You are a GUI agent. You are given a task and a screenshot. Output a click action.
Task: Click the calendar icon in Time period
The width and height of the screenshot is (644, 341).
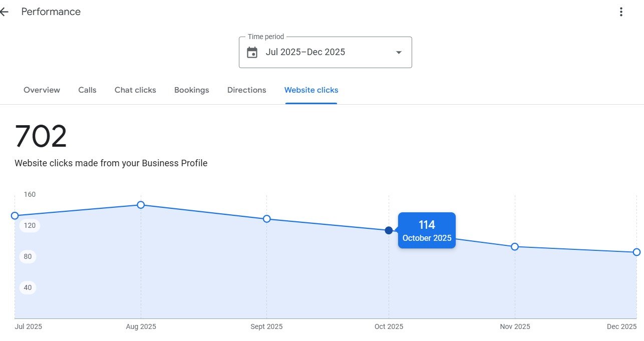pyautogui.click(x=252, y=52)
